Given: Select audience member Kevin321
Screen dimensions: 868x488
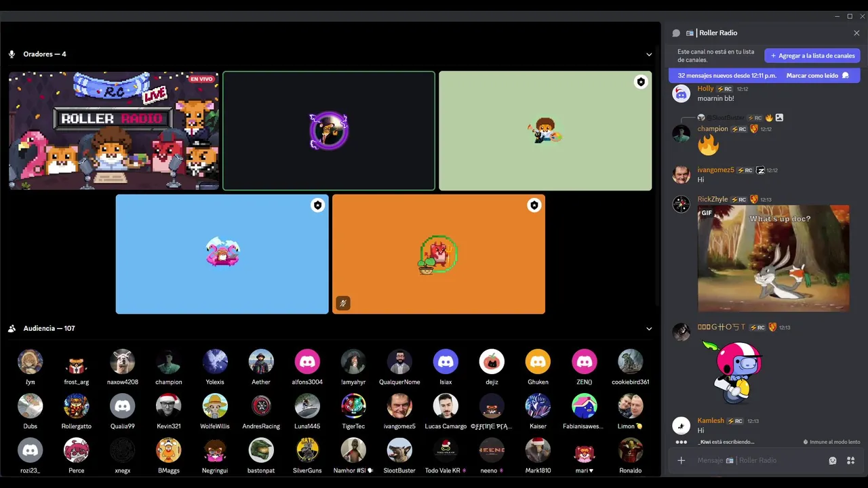Looking at the screenshot, I should [x=169, y=411].
